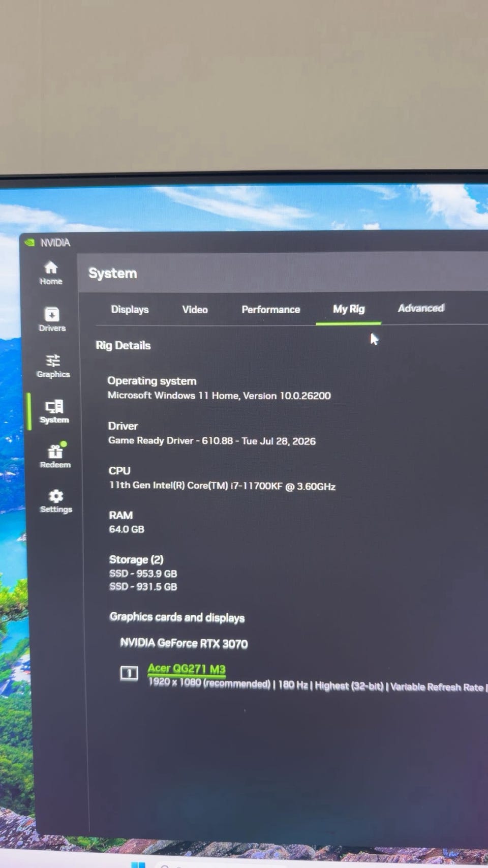Open the Graphics settings section

(53, 366)
